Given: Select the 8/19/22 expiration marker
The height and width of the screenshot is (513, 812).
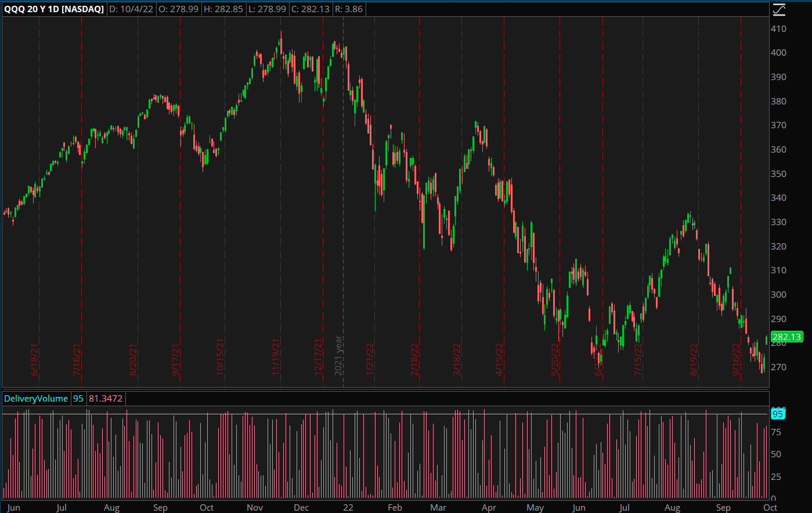Looking at the screenshot, I should pyautogui.click(x=694, y=359).
